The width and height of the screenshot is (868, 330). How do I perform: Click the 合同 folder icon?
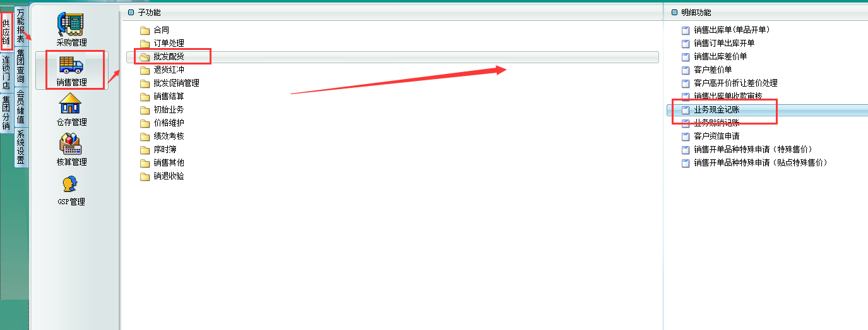pyautogui.click(x=145, y=30)
